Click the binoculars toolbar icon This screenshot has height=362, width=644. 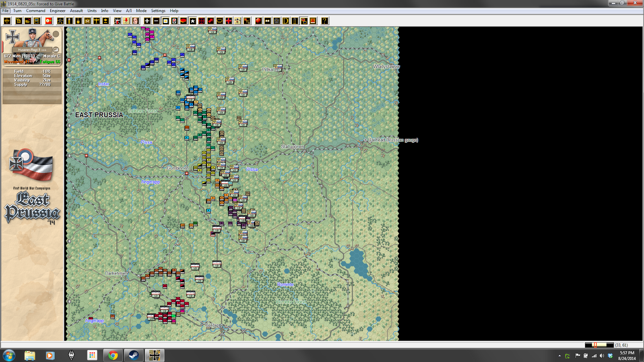click(x=268, y=21)
